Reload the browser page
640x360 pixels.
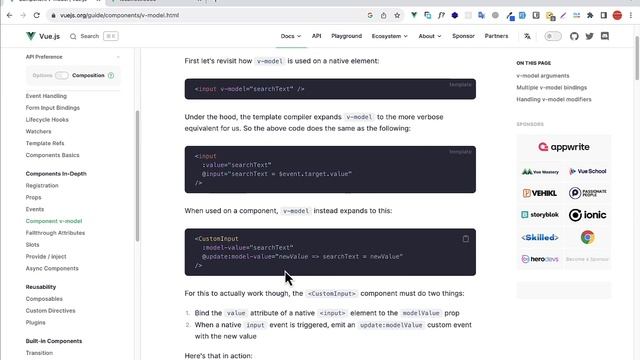pyautogui.click(x=36, y=16)
